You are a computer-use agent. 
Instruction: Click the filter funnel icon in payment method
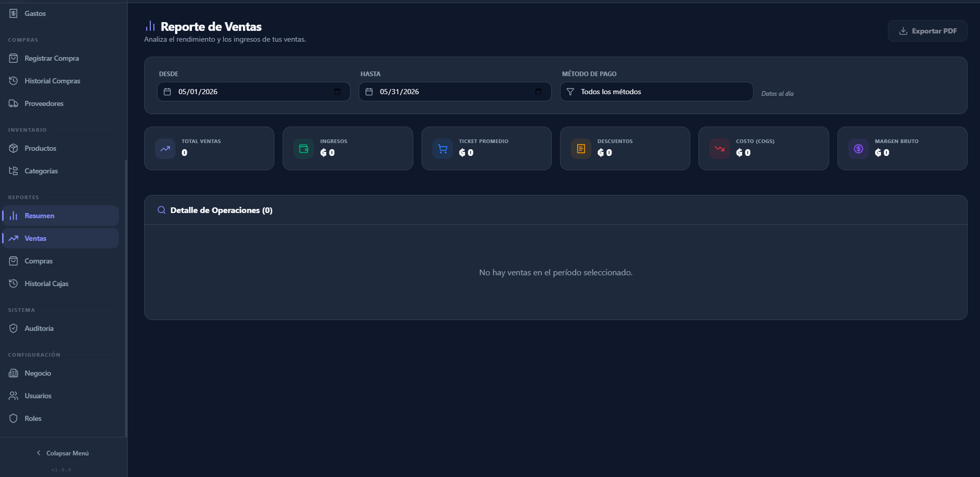[570, 92]
